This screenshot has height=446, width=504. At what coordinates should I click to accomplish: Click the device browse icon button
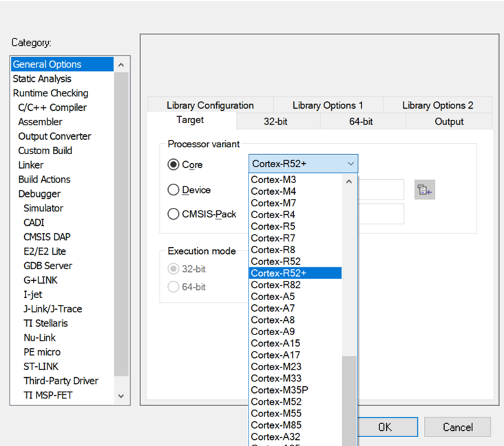click(424, 190)
